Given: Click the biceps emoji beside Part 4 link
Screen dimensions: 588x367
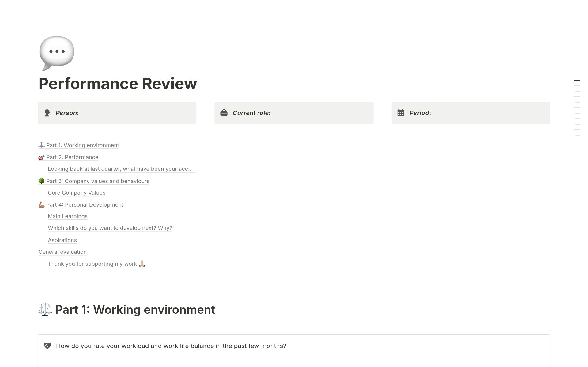Looking at the screenshot, I should click(42, 204).
